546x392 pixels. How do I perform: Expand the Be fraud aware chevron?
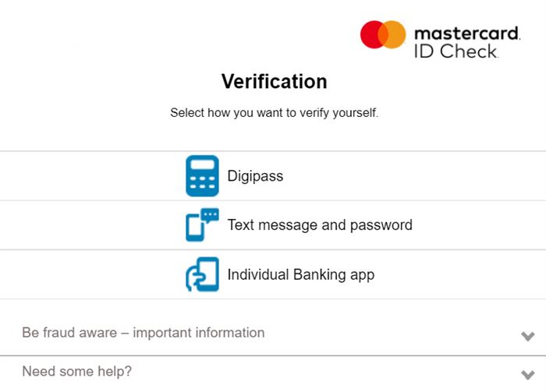[527, 336]
